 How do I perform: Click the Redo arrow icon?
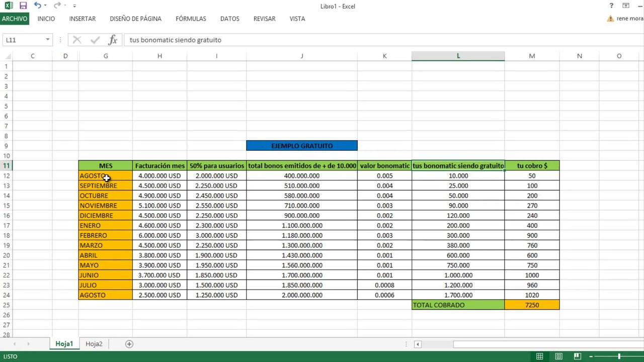[x=57, y=6]
